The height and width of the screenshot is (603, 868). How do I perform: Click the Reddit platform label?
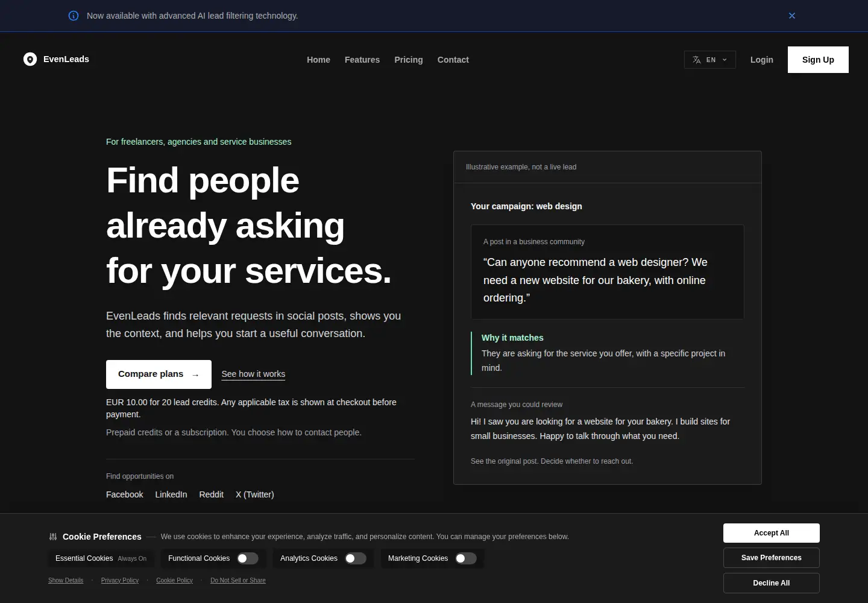pyautogui.click(x=212, y=494)
